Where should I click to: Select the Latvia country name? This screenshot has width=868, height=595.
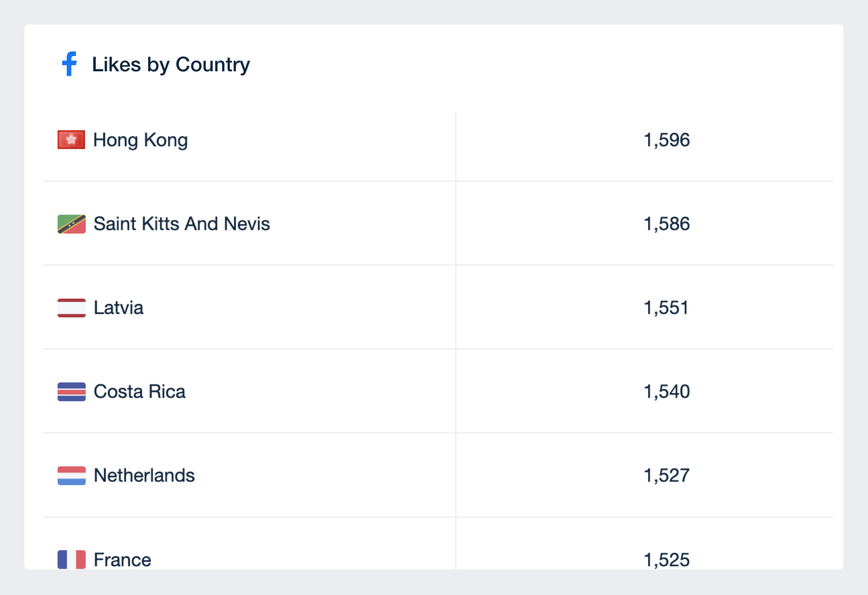pyautogui.click(x=119, y=308)
